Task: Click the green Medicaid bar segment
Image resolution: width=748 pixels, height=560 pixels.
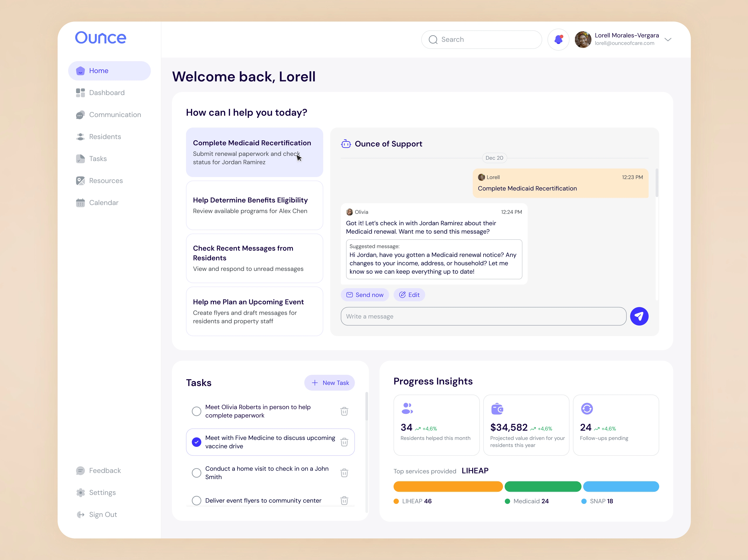Action: click(x=543, y=487)
